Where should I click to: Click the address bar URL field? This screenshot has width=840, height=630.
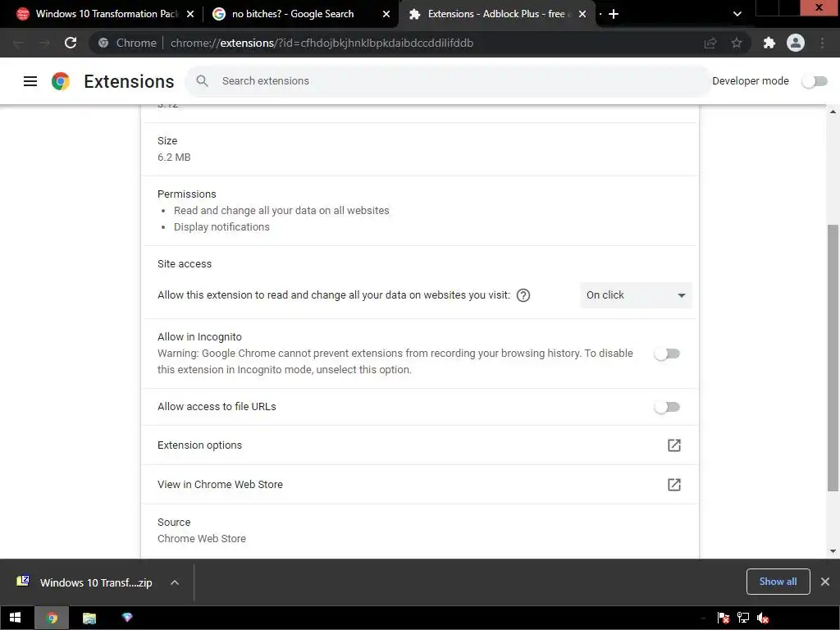pos(322,43)
